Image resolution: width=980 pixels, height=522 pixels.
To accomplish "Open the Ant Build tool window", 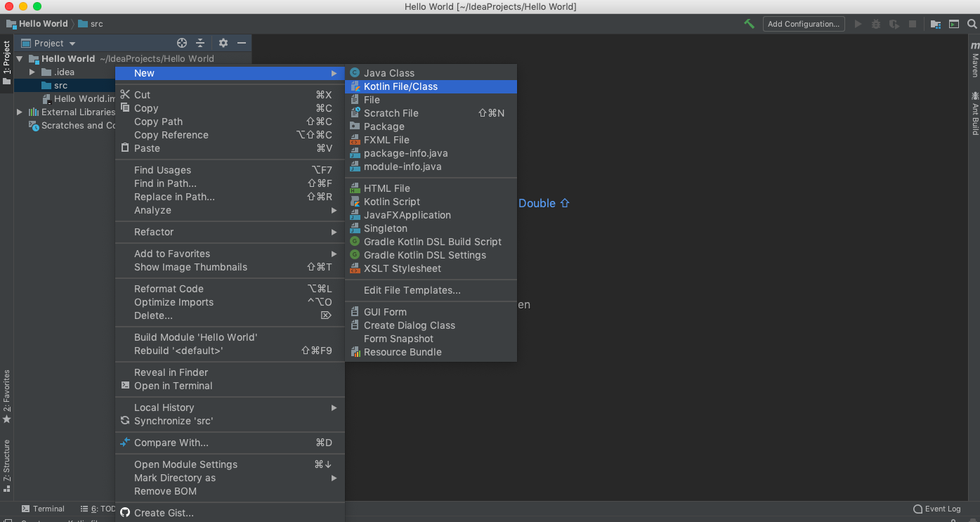I will pos(974,112).
